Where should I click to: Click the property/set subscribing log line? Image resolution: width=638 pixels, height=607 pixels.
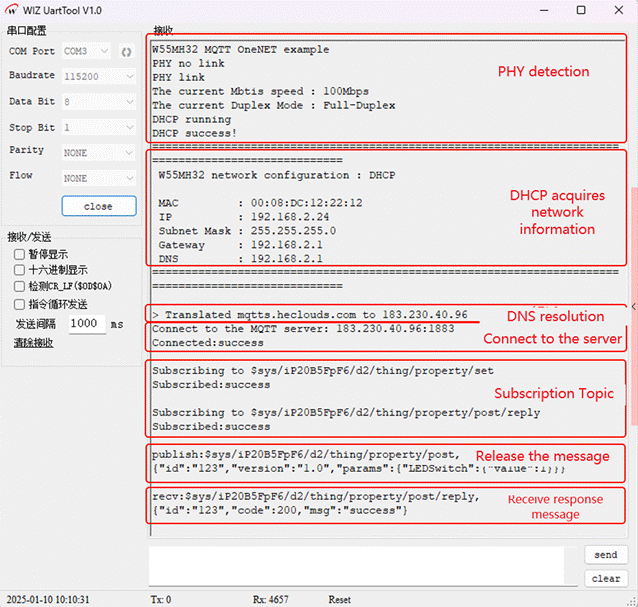[x=323, y=371]
